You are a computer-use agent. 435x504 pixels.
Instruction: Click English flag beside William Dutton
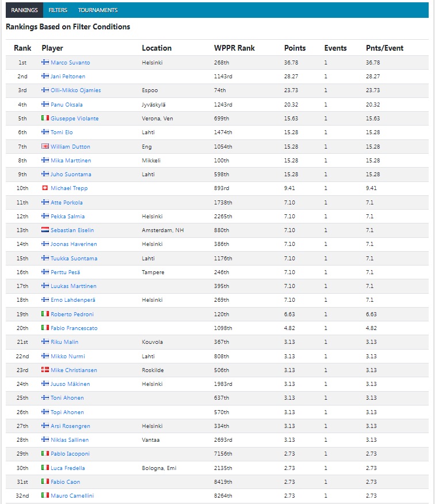pyautogui.click(x=45, y=146)
